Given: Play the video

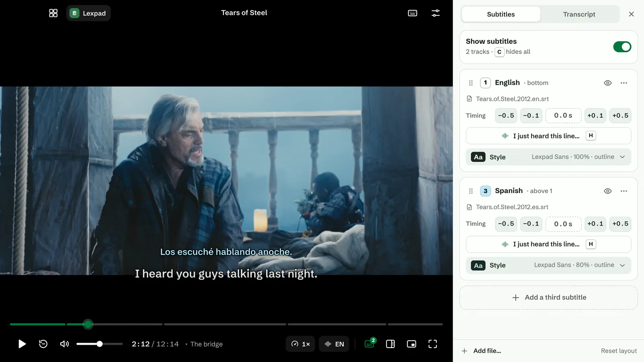Looking at the screenshot, I should pyautogui.click(x=22, y=344).
